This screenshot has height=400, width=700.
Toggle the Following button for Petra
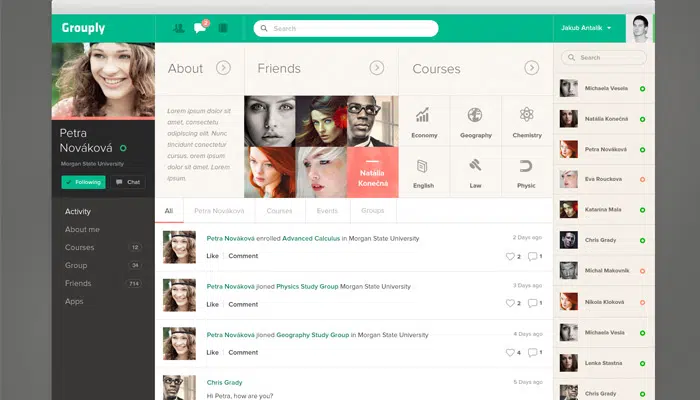tap(83, 182)
